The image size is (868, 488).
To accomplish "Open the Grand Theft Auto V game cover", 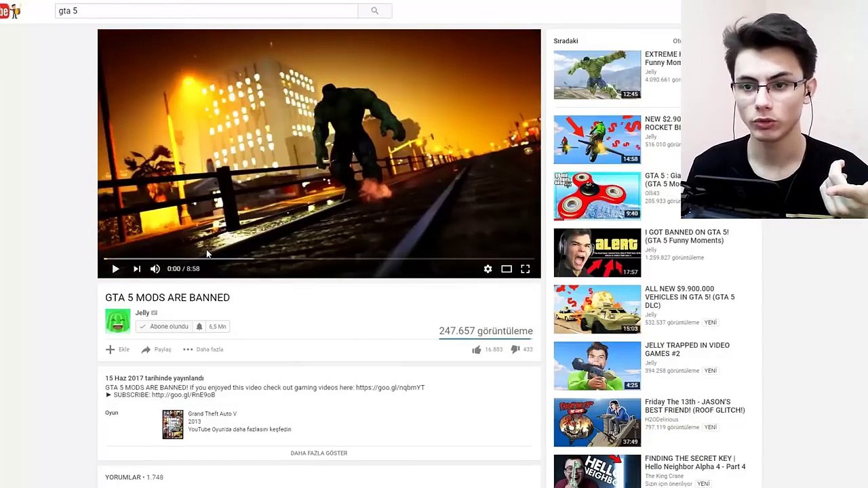I will point(173,424).
